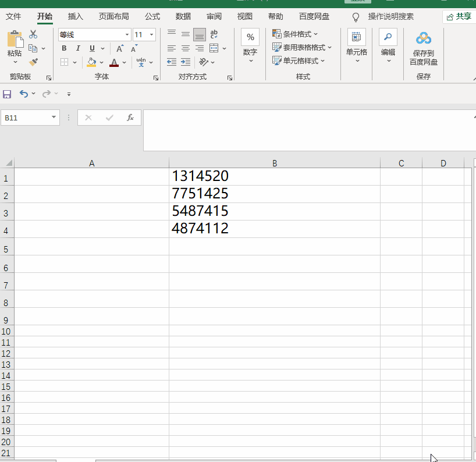
Task: Decrease indent
Action: (x=172, y=62)
